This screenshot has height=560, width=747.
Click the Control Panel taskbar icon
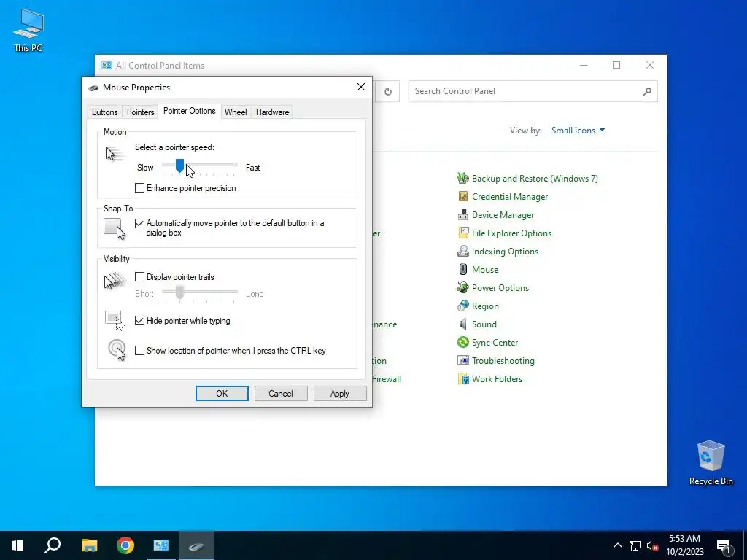(161, 545)
